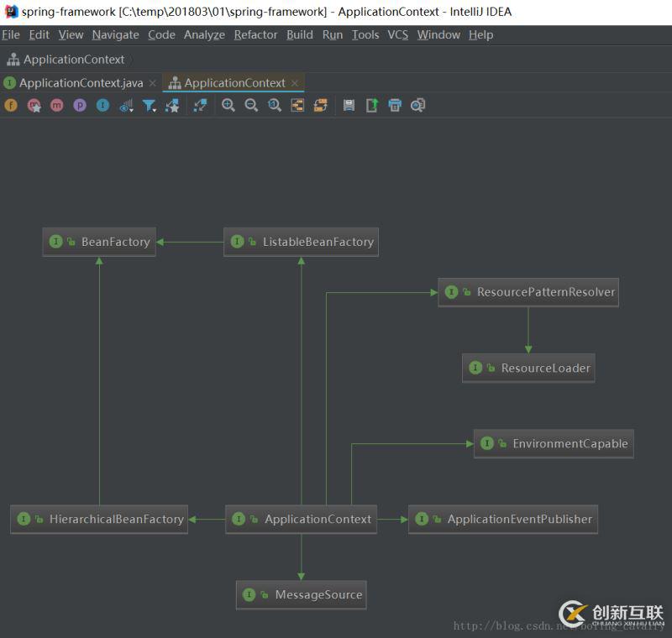Open the Code menu
672x638 pixels.
[x=161, y=34]
